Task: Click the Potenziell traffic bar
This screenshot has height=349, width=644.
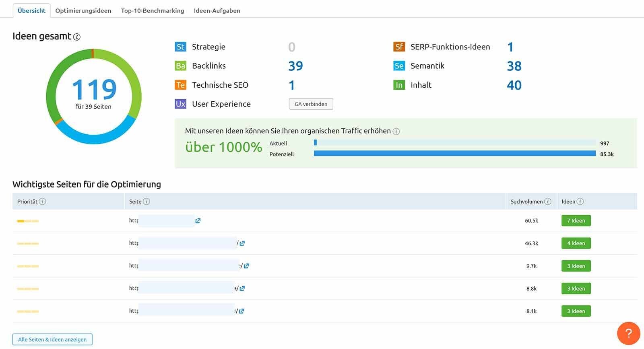Action: [454, 153]
